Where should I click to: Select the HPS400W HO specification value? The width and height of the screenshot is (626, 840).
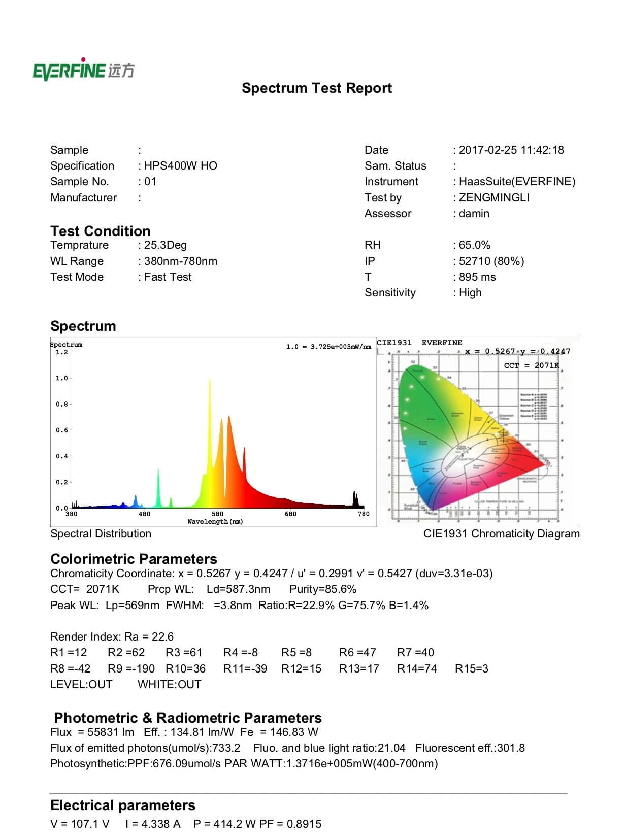(180, 166)
